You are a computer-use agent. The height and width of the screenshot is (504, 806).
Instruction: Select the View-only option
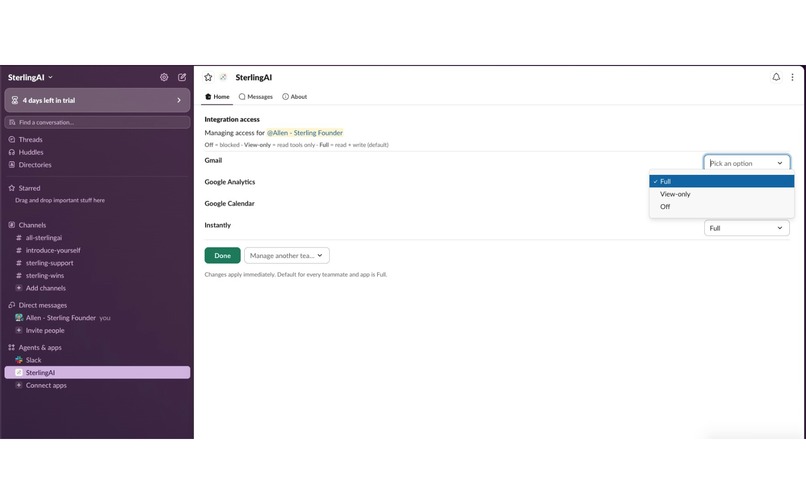click(x=722, y=194)
